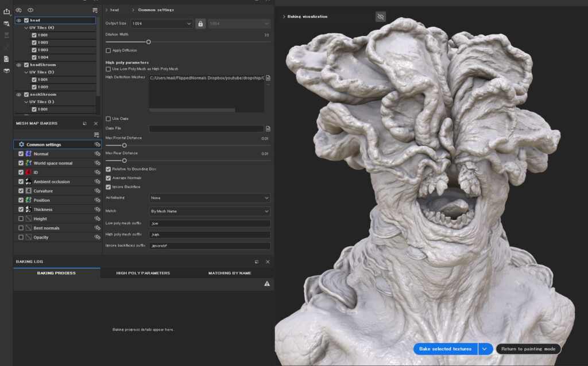Click the lock icon beside Output Size
Screen dimensions: 588x366
(x=200, y=22)
